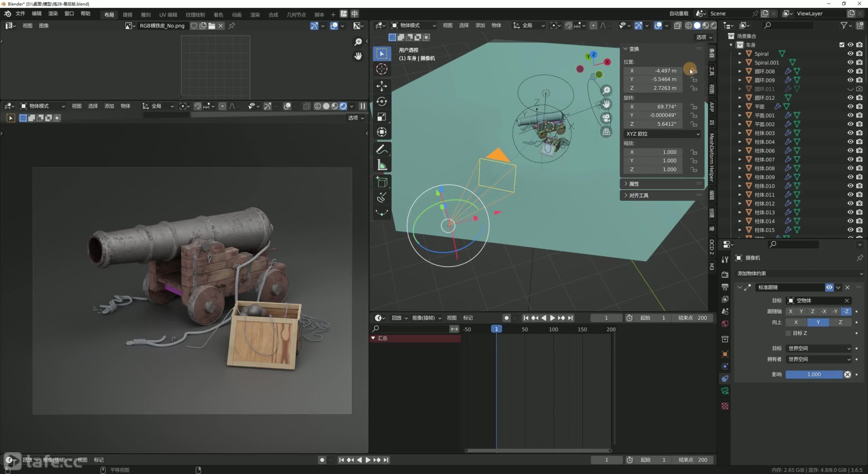The width and height of the screenshot is (868, 474).
Task: Open image file folder icon
Action: 212,26
